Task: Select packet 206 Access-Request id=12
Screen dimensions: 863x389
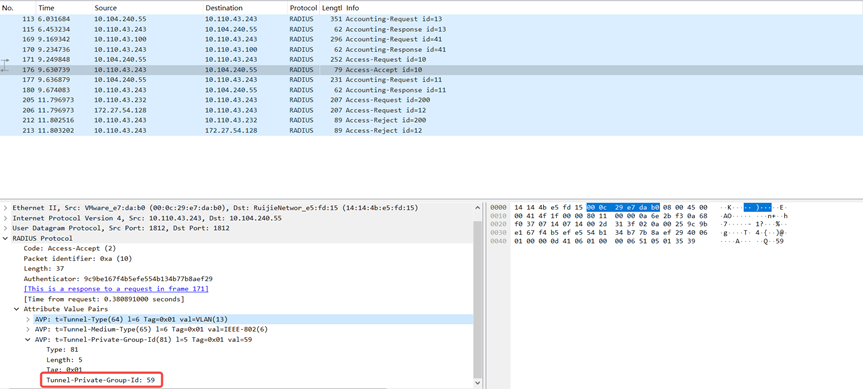Action: (432, 110)
